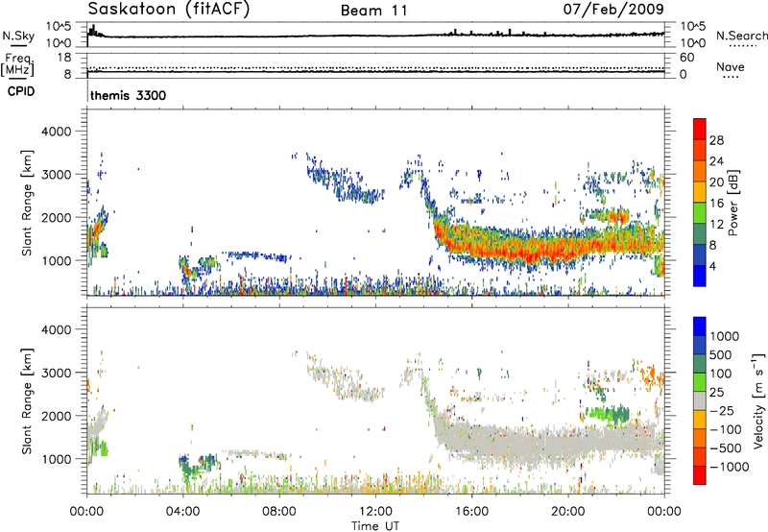
Task: Click the "20" label on power color bar
Action: pyautogui.click(x=716, y=182)
